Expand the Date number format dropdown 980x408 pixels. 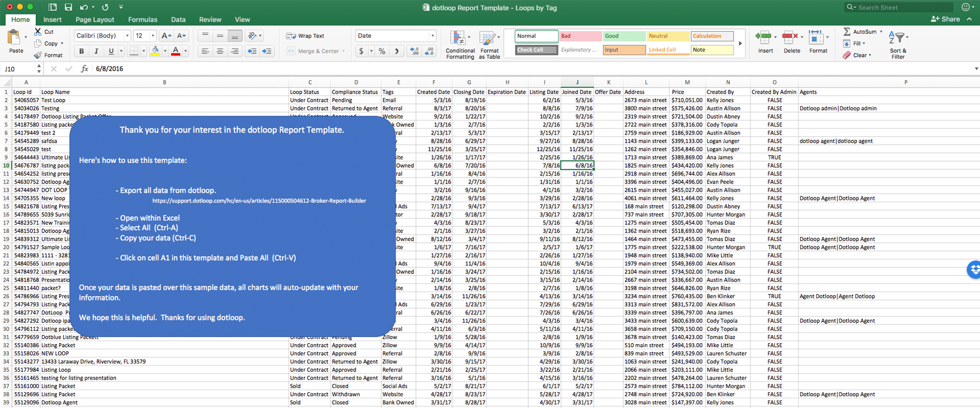432,36
